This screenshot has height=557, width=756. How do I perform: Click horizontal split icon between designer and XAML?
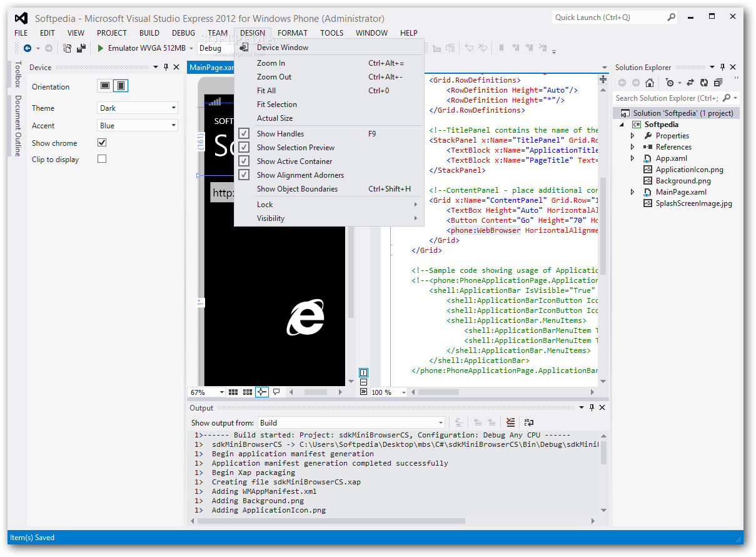click(364, 382)
